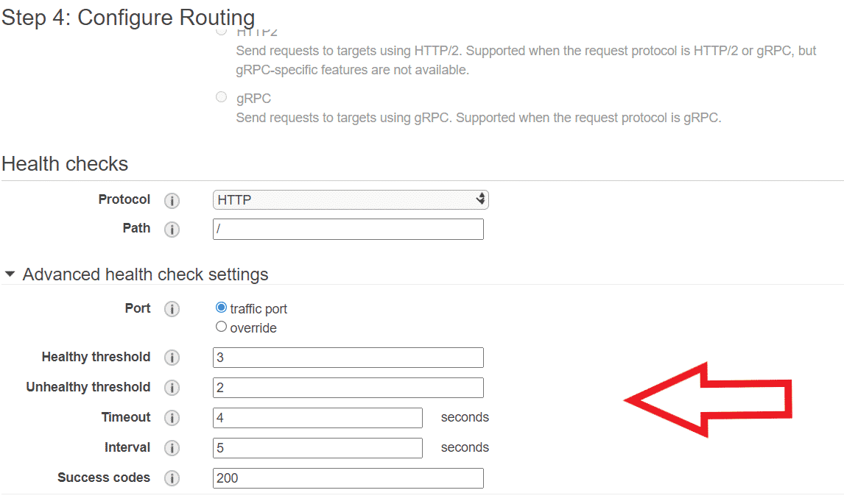Collapse Advanced health check settings

pos(10,274)
